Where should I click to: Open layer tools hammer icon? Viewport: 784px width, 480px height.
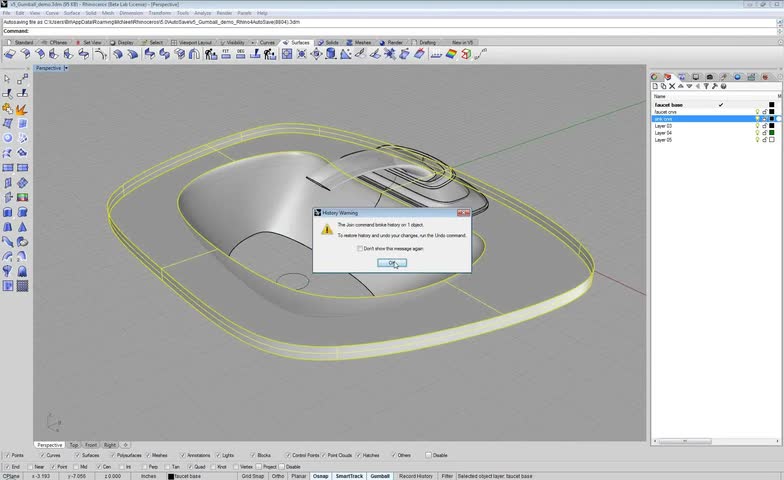pyautogui.click(x=714, y=86)
